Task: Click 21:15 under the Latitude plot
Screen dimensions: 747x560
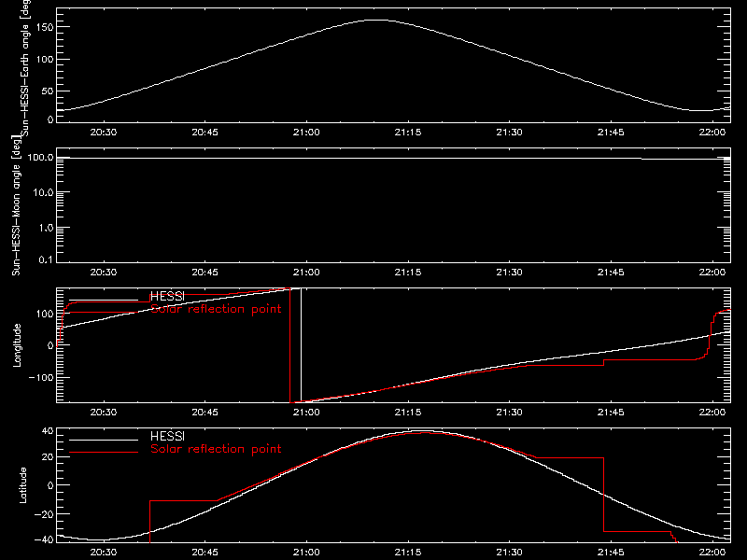Action: pyautogui.click(x=408, y=552)
